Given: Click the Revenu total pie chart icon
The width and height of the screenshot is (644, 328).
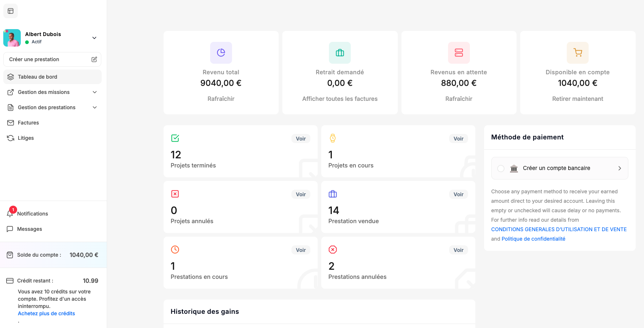Looking at the screenshot, I should pyautogui.click(x=221, y=53).
